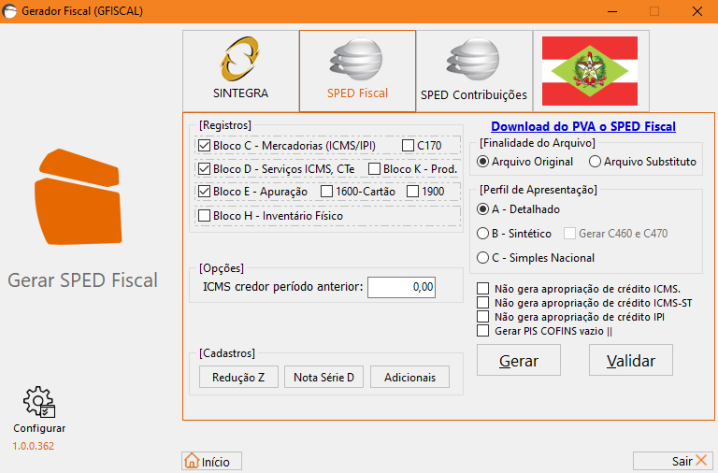
Task: Go to Início home button
Action: pos(212,461)
